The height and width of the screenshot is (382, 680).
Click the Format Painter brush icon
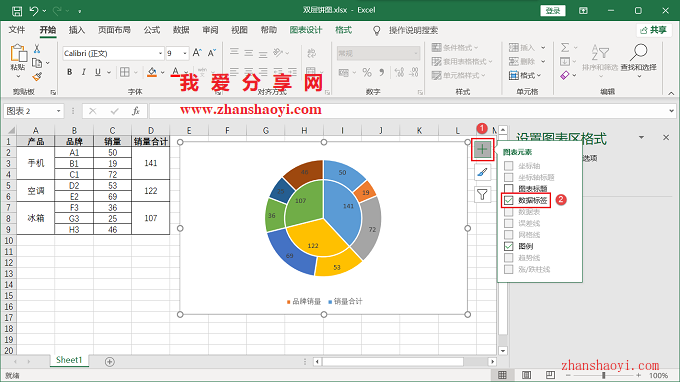(x=37, y=77)
